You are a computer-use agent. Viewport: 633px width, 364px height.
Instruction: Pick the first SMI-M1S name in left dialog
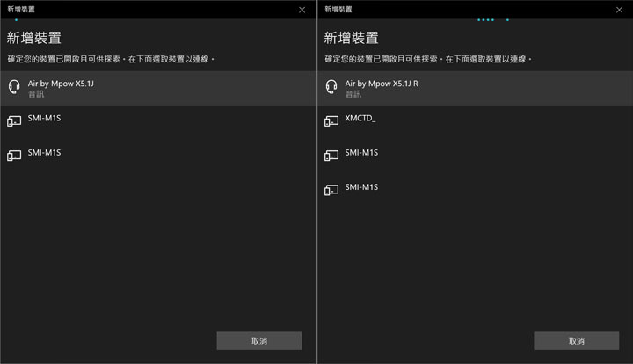44,118
